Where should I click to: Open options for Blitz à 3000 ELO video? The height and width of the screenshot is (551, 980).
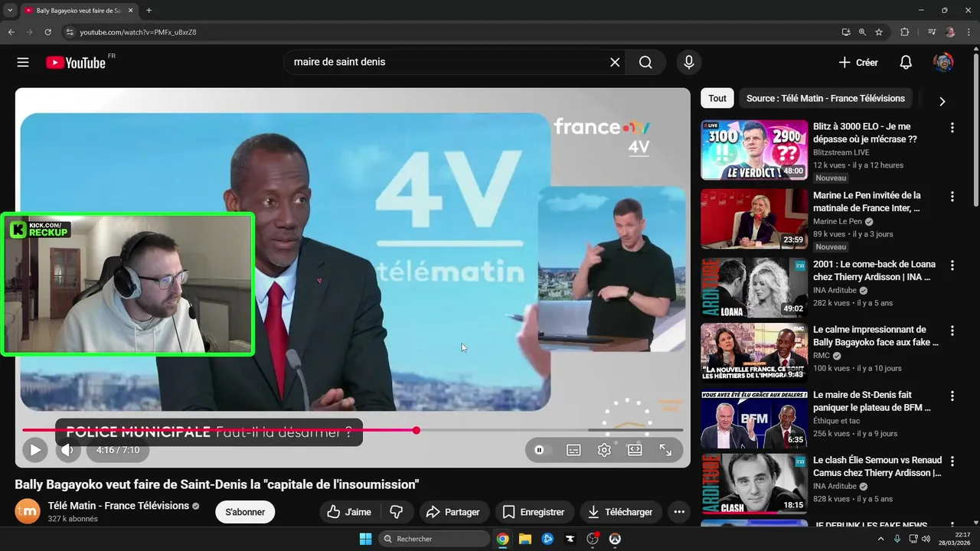point(952,128)
